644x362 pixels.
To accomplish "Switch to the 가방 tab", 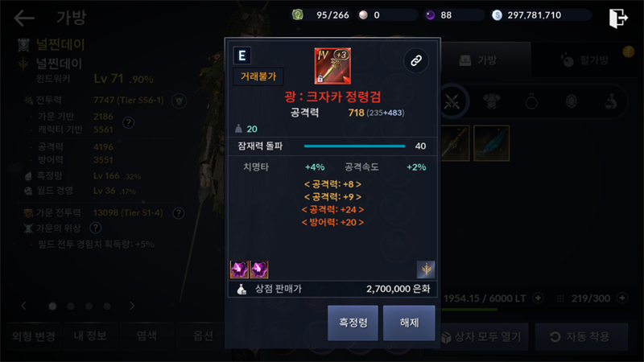I will (x=478, y=60).
